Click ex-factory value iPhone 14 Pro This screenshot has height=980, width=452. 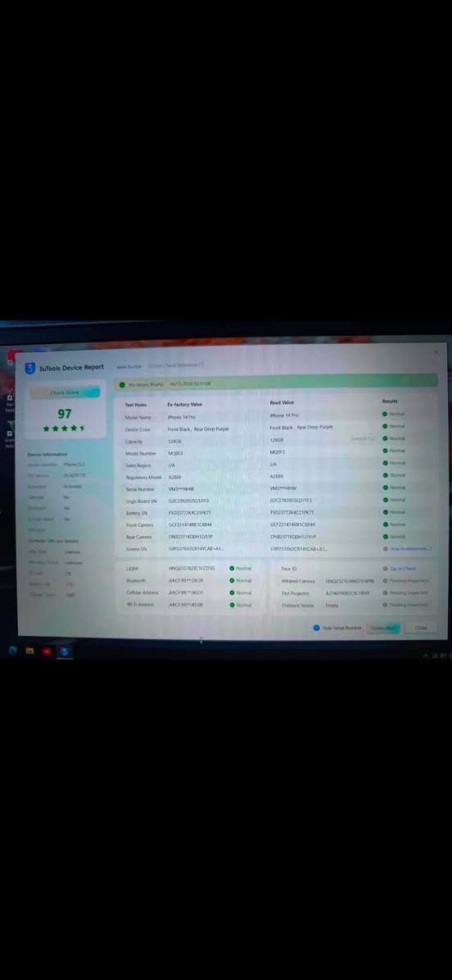coord(182,417)
